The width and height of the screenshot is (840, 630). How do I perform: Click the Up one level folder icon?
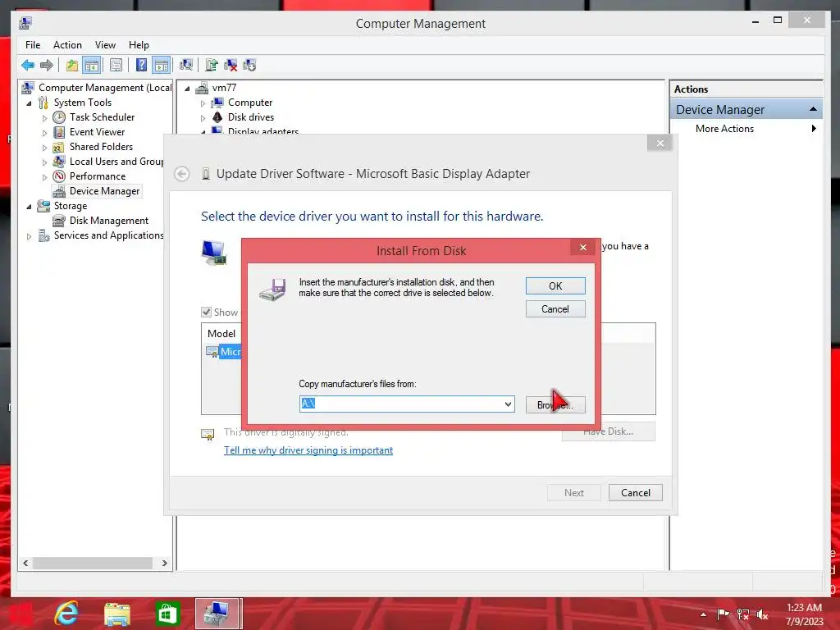pyautogui.click(x=72, y=66)
